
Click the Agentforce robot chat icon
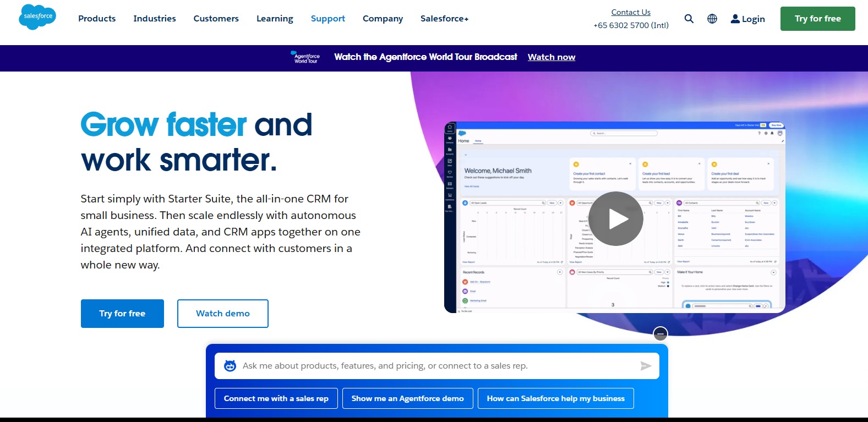pyautogui.click(x=230, y=366)
